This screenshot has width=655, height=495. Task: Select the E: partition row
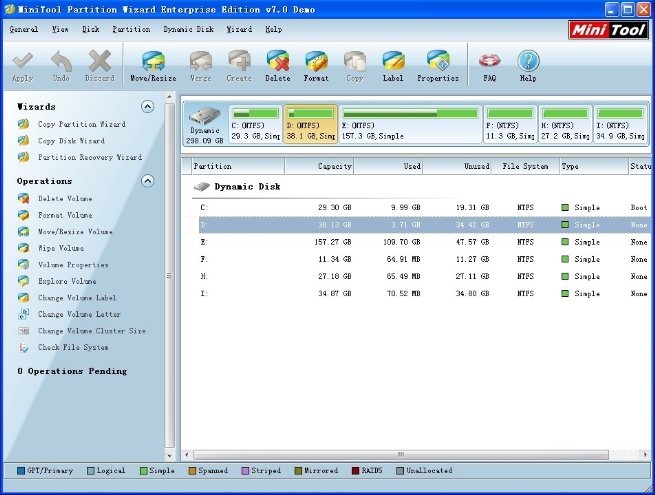coord(424,242)
